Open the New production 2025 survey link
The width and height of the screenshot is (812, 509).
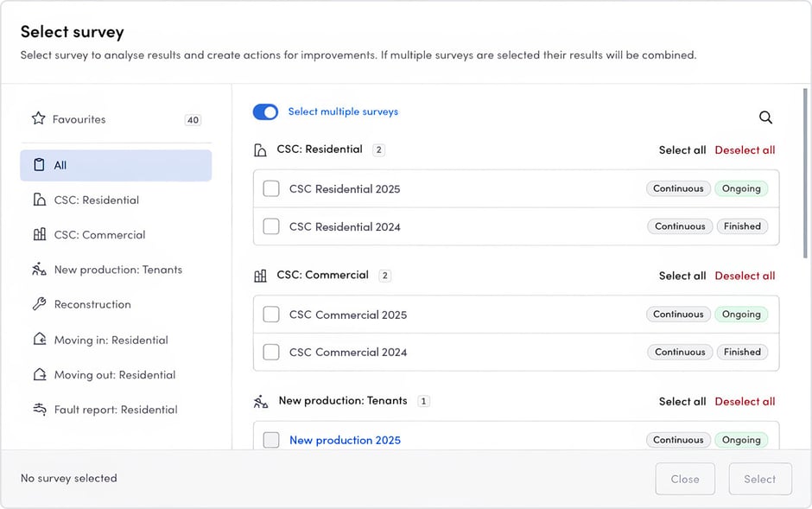click(x=345, y=440)
